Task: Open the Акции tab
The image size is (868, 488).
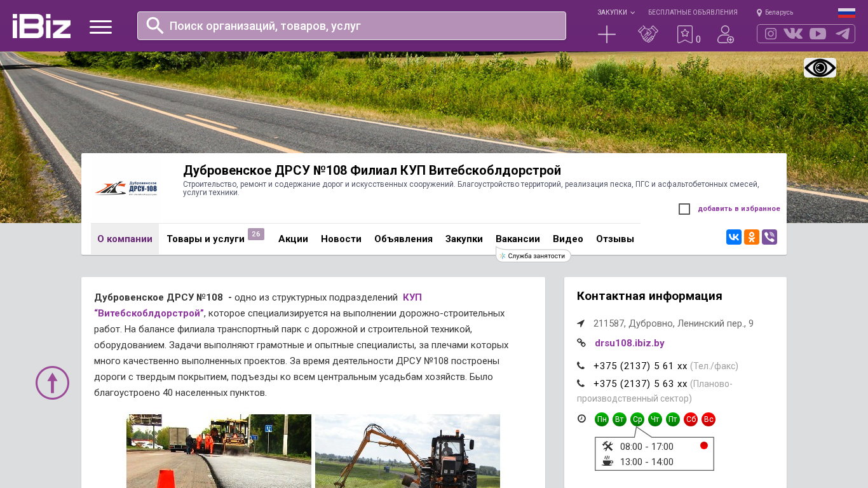Action: click(x=293, y=239)
